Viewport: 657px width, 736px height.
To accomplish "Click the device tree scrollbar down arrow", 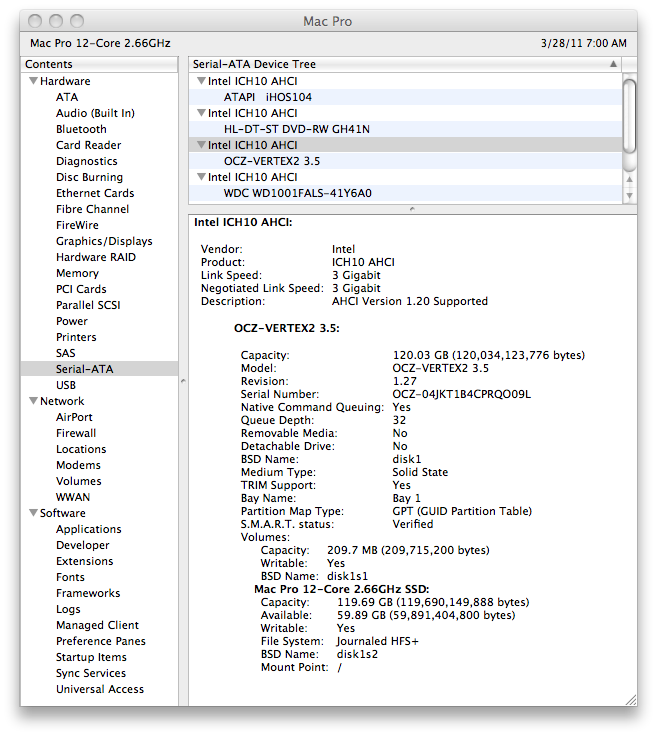I will [630, 196].
